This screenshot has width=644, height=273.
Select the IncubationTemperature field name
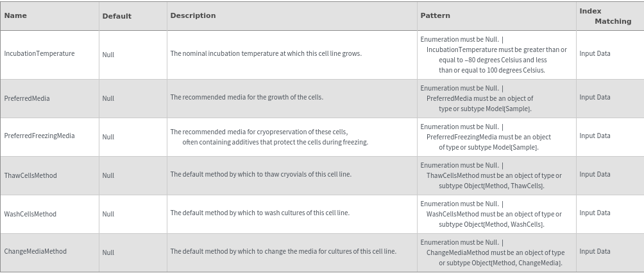39,54
